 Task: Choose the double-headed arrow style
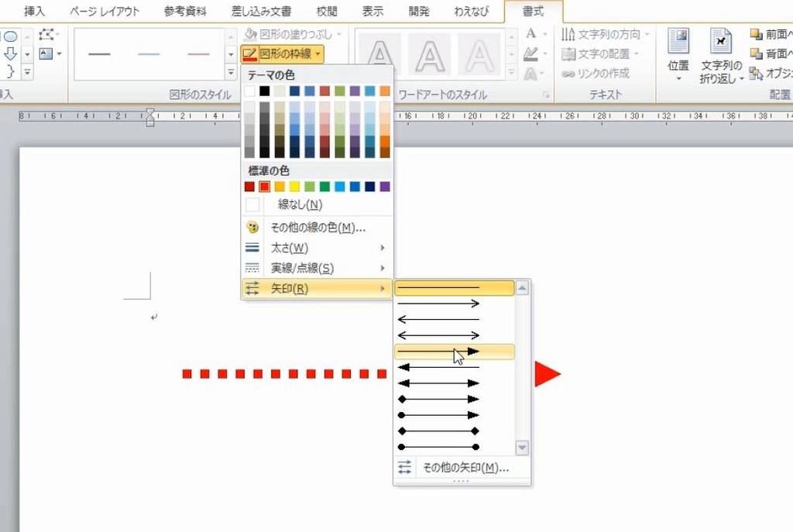coord(439,335)
